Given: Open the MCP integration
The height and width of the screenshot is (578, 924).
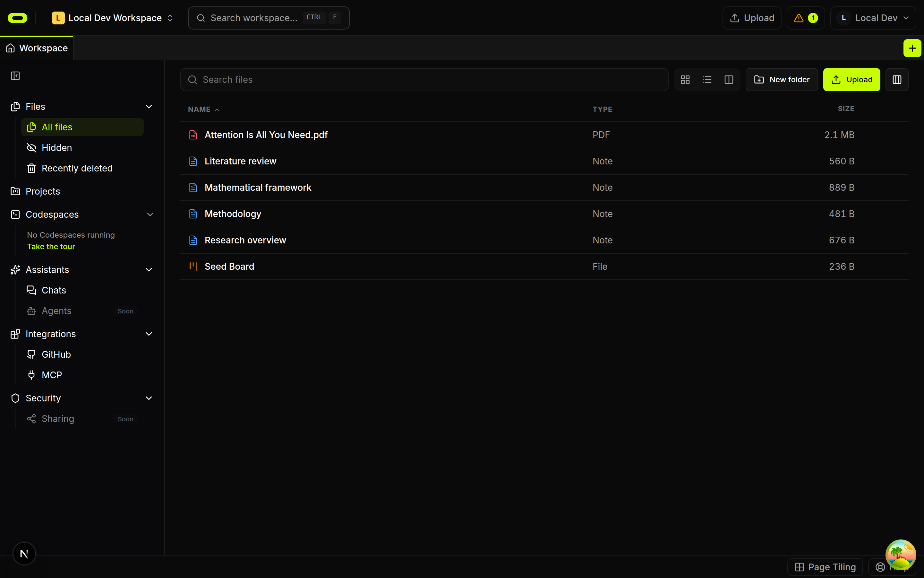Looking at the screenshot, I should (x=82, y=375).
